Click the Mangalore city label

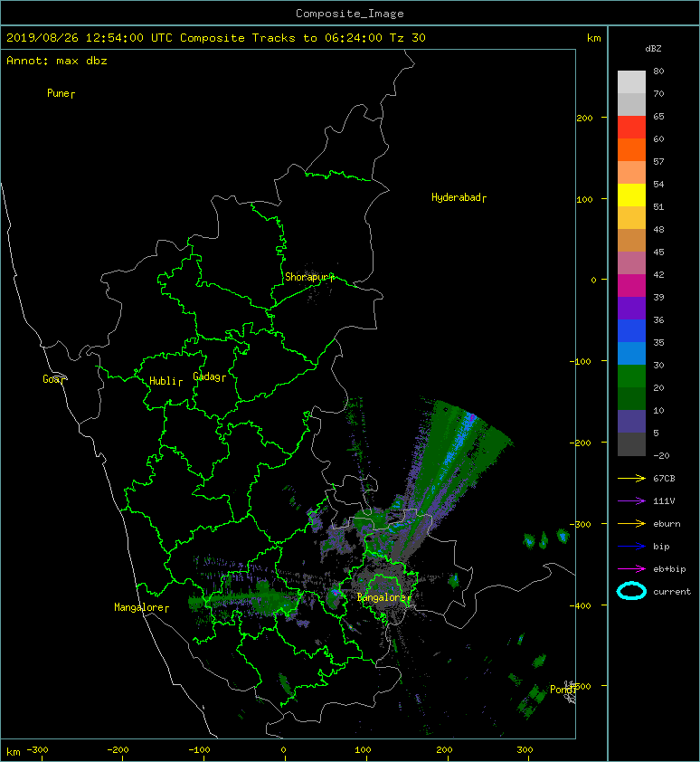(141, 607)
